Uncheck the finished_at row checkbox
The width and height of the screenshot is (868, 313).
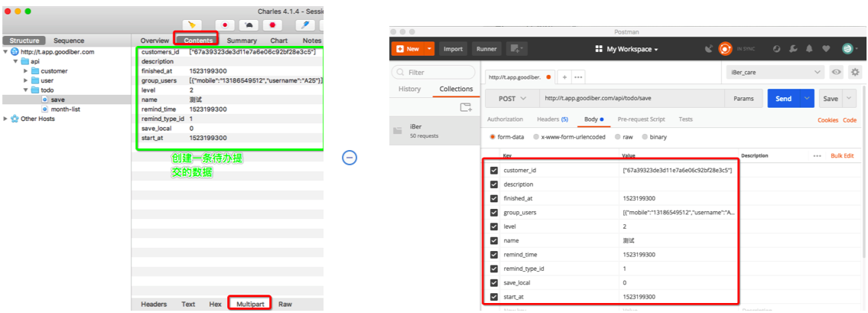click(x=494, y=198)
